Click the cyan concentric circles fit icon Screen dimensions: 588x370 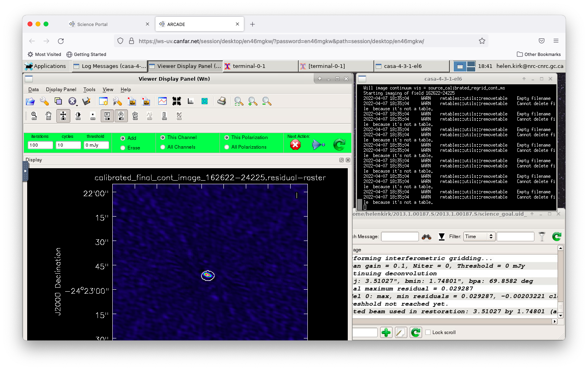click(205, 101)
